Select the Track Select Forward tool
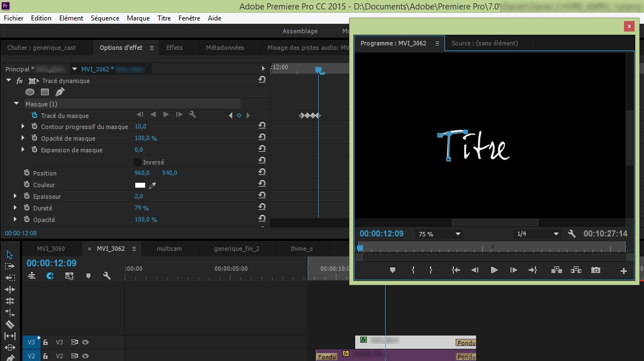This screenshot has width=644, height=361. tap(10, 266)
